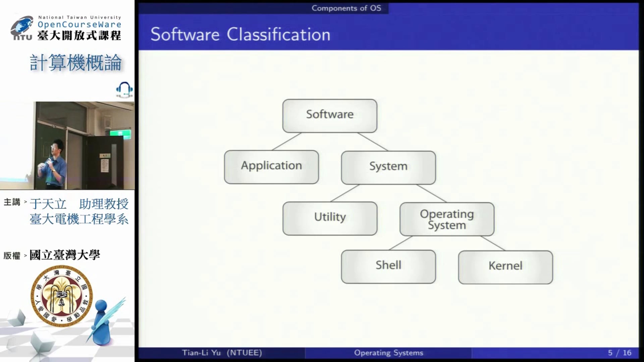Click the 5 / 16 slide page number
The height and width of the screenshot is (362, 644).
coord(619,353)
